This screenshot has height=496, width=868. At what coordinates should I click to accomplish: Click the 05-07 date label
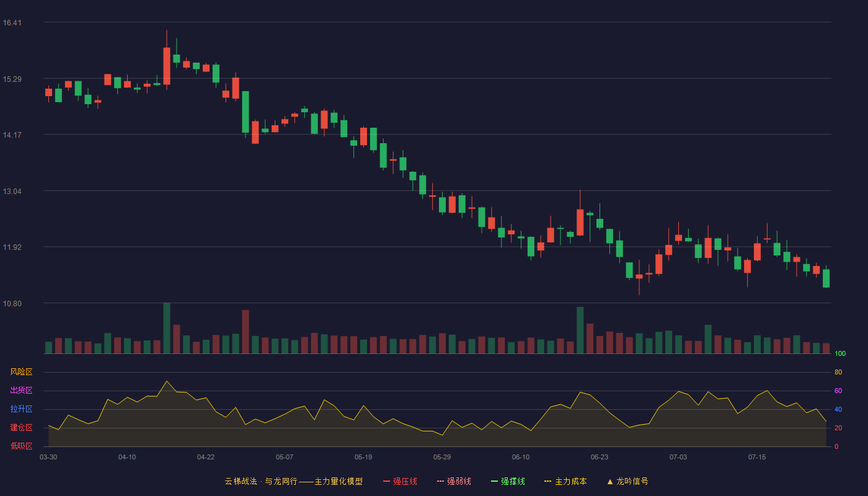click(x=285, y=457)
